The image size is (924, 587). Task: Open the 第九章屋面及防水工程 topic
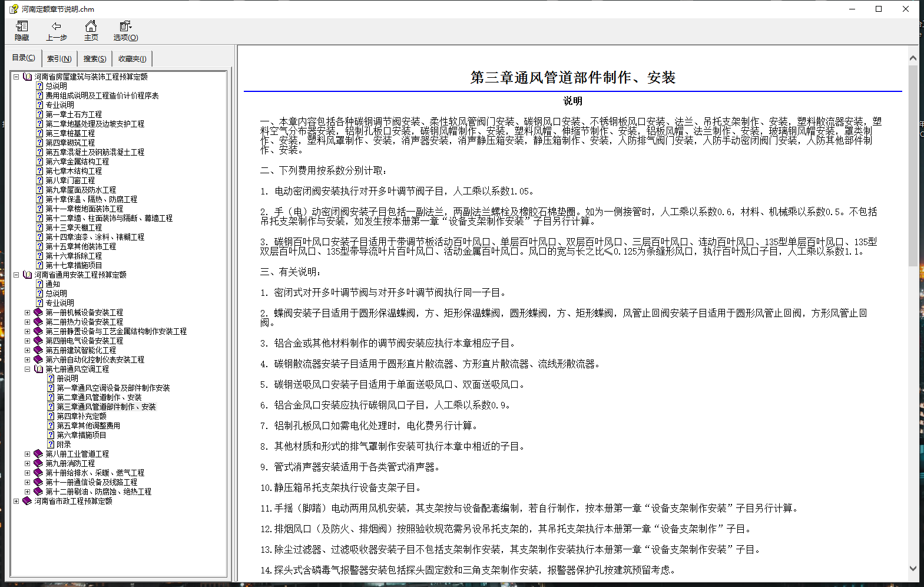coord(81,190)
